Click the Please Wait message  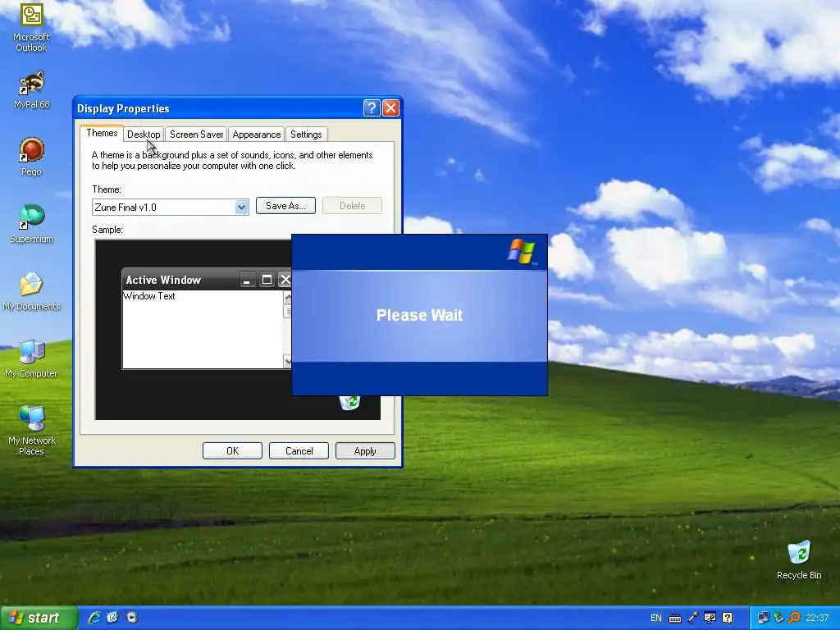[419, 315]
